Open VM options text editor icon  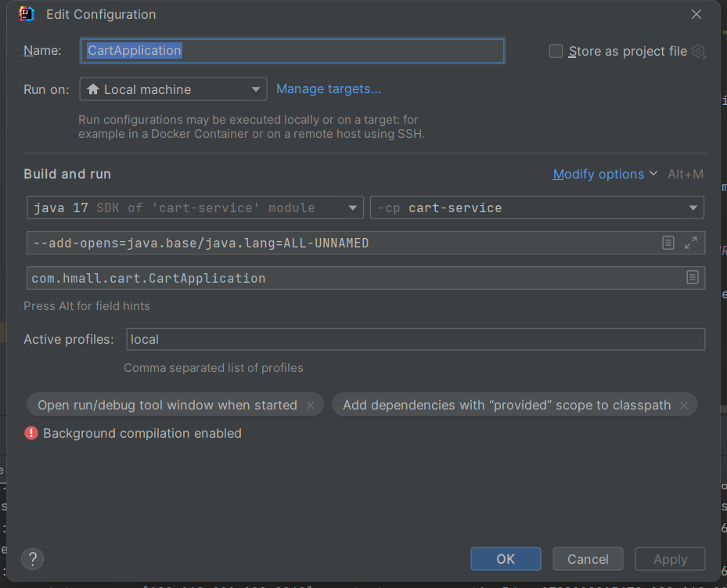[668, 243]
